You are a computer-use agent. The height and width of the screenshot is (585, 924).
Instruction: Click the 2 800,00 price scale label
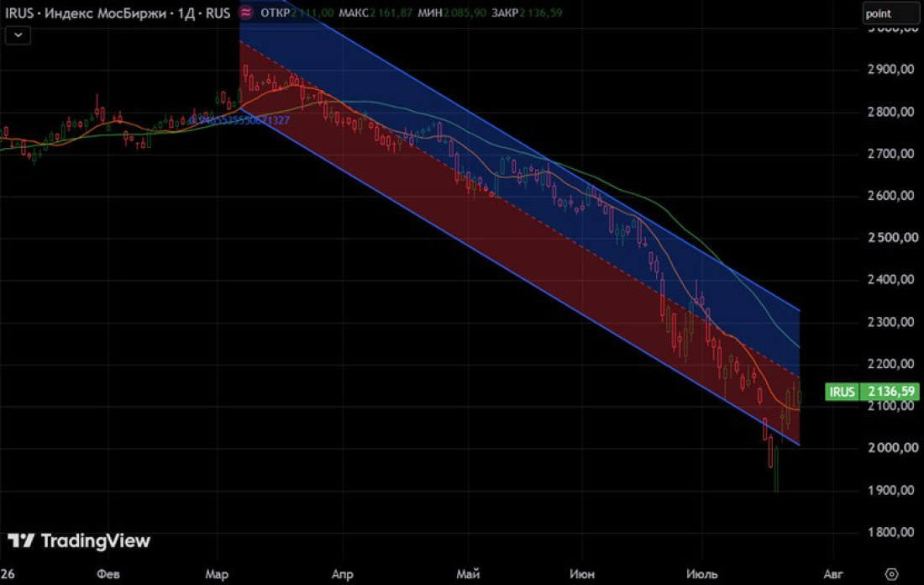891,112
